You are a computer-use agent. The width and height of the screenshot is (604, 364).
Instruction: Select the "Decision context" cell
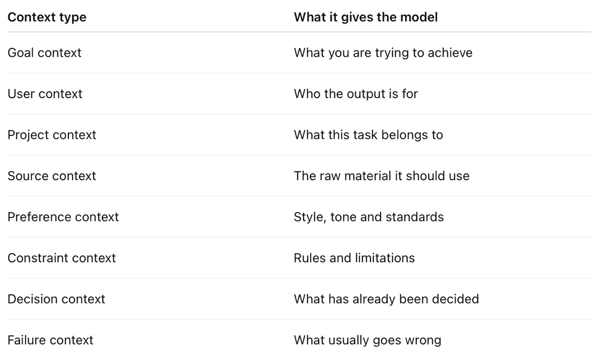tap(56, 299)
